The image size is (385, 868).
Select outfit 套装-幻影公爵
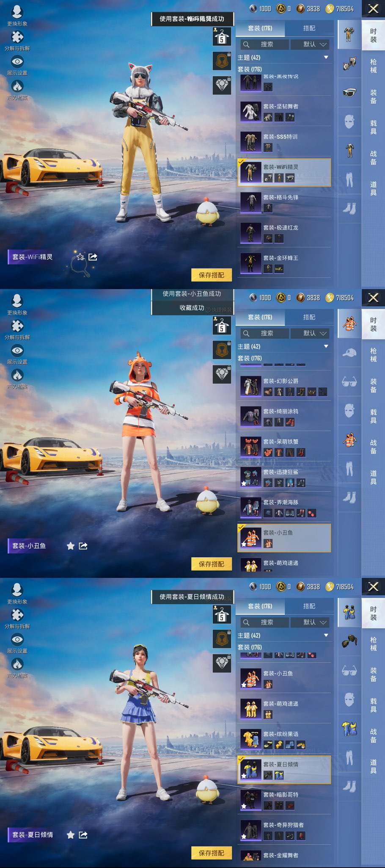[x=284, y=387]
